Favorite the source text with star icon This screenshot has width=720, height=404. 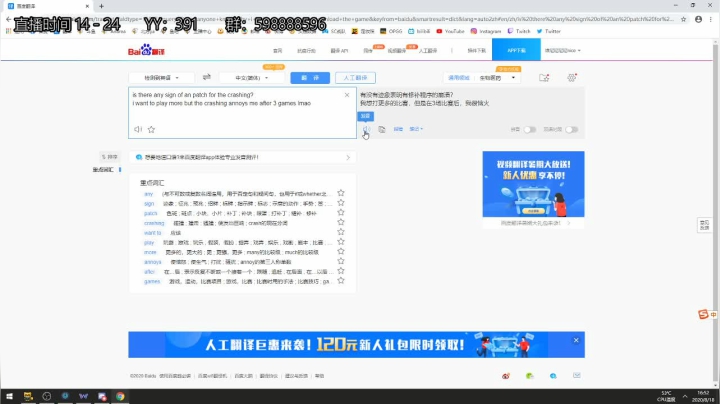coord(151,129)
